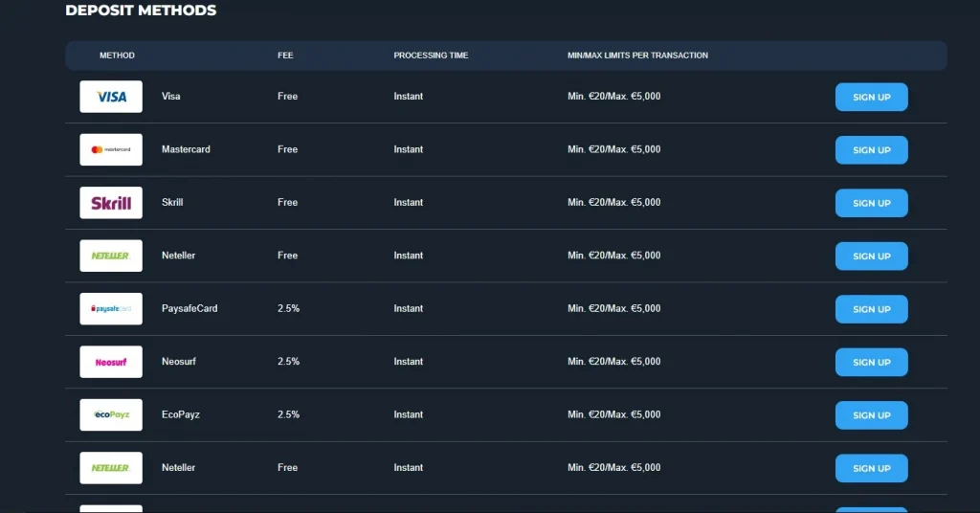This screenshot has height=513, width=980.
Task: Click the DEPOSIT METHODS heading
Action: point(141,10)
